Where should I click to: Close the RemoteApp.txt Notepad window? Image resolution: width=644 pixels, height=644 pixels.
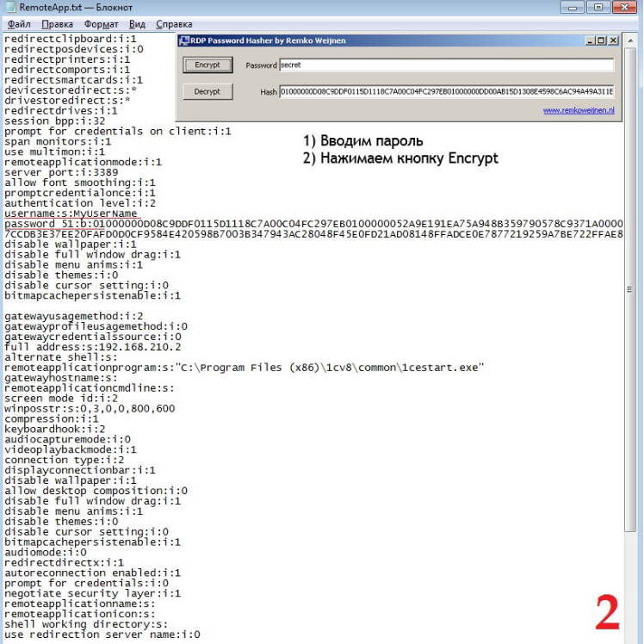625,7
